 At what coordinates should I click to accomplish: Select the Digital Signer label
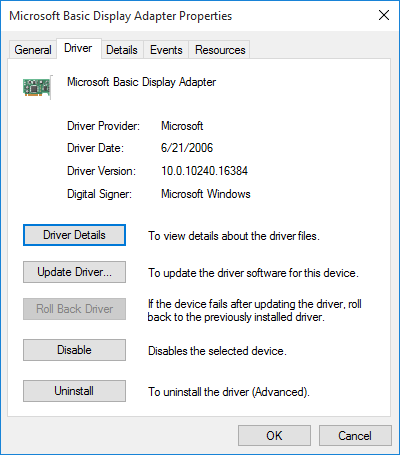click(99, 194)
